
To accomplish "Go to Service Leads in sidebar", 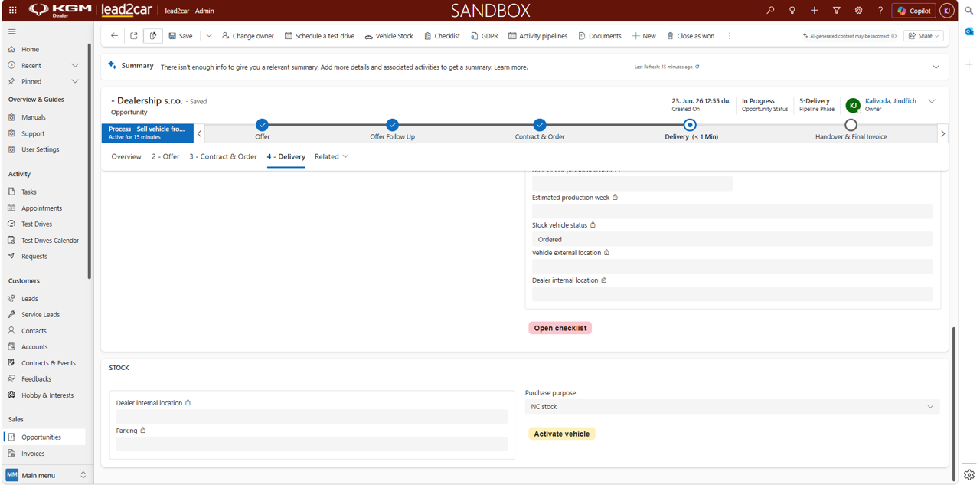I will pyautogui.click(x=41, y=315).
